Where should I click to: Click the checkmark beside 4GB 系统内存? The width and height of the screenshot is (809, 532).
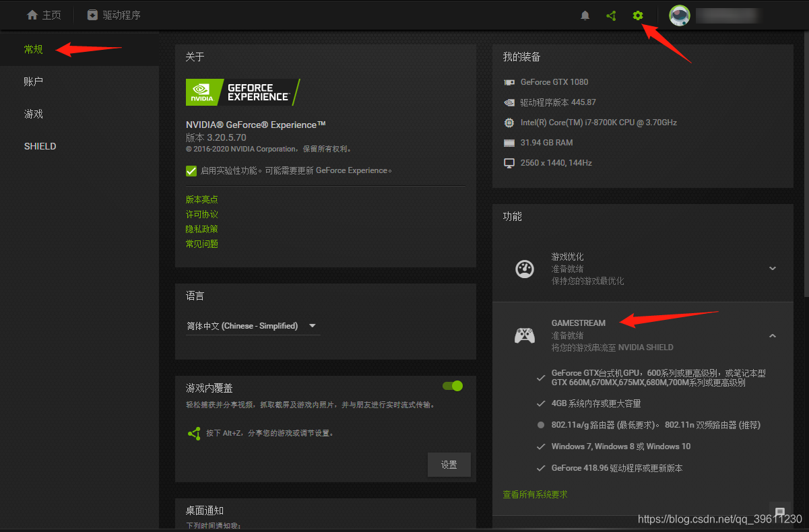[540, 403]
